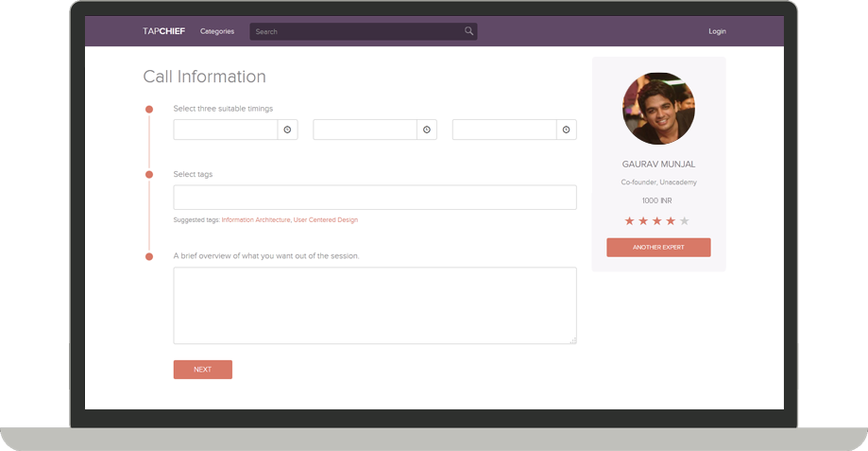Click the magnifier search icon
This screenshot has height=451, width=868.
468,31
